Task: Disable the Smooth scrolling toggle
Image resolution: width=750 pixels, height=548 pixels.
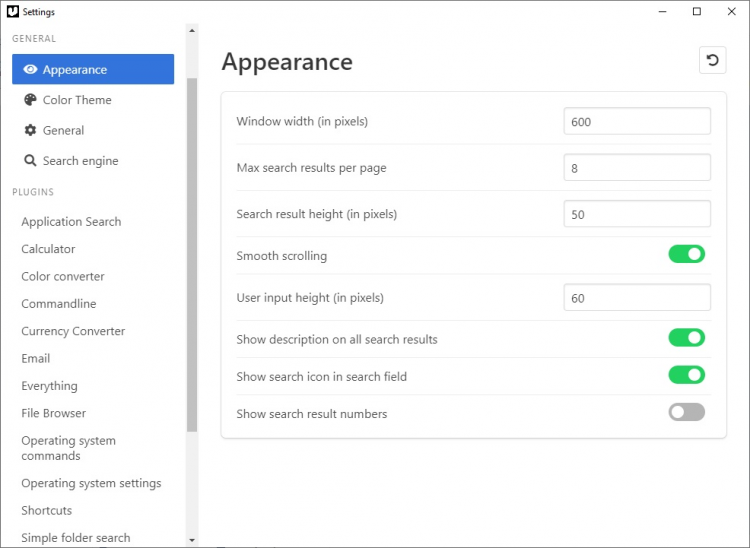Action: click(686, 255)
